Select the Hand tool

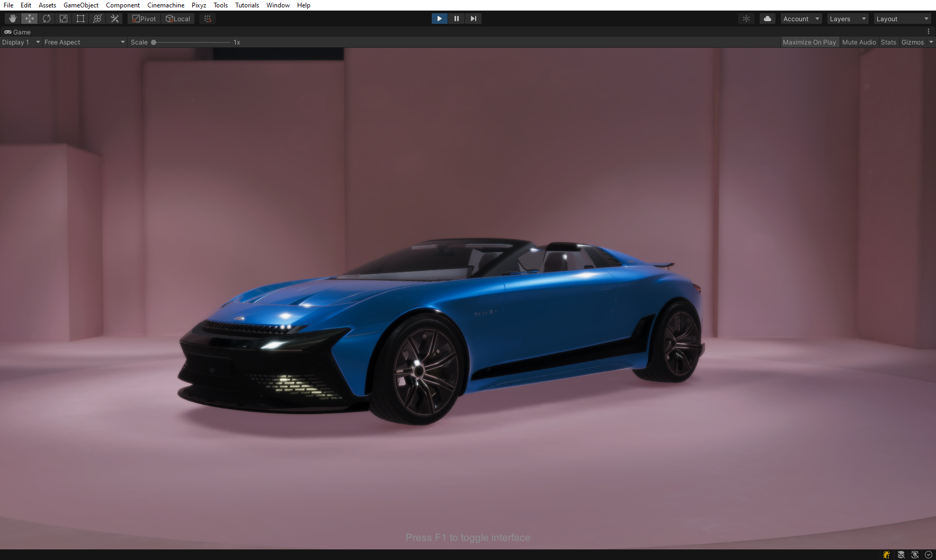tap(13, 18)
